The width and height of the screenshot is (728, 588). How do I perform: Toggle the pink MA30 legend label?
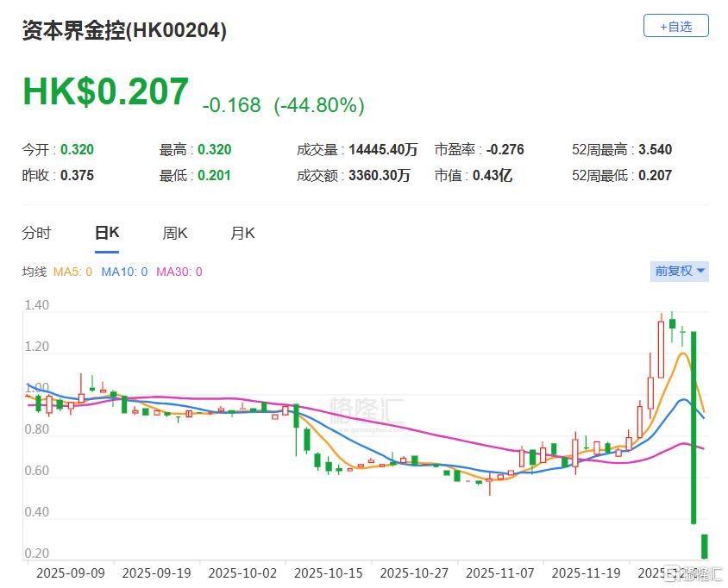[179, 272]
